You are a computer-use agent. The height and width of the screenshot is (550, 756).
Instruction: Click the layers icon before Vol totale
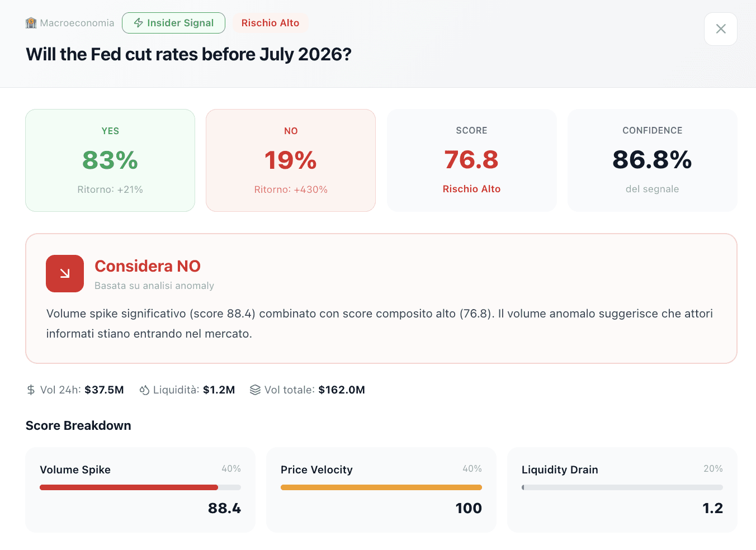(x=256, y=390)
